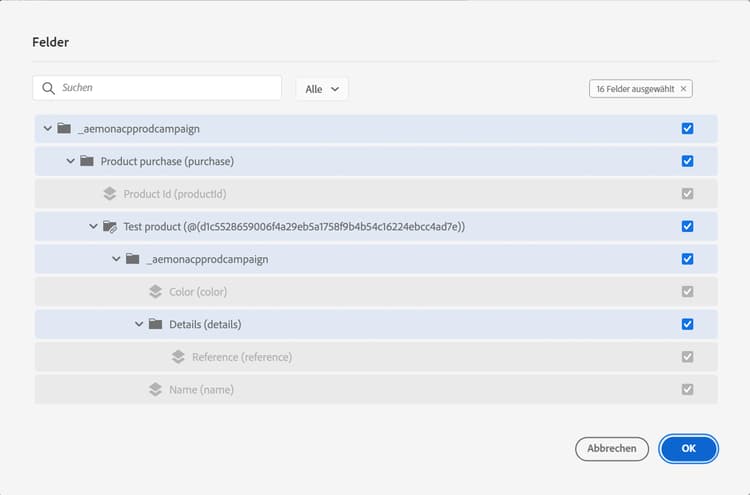Click the Abbrechen button

pos(612,449)
